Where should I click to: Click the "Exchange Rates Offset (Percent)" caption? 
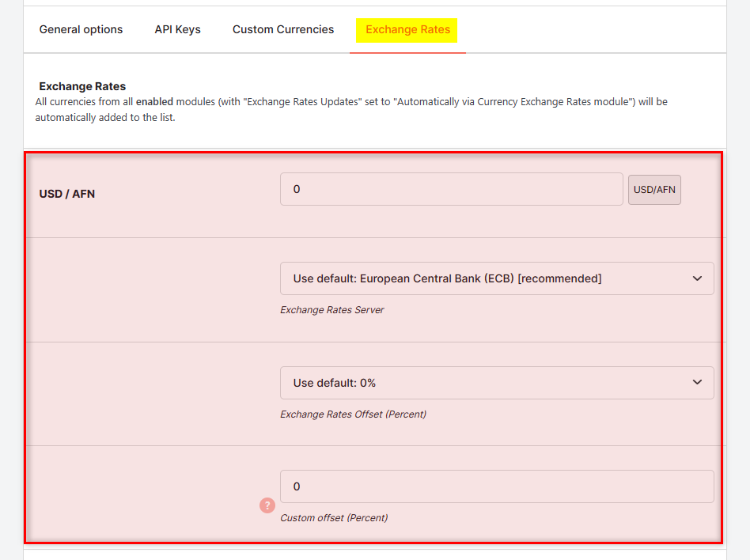point(353,414)
